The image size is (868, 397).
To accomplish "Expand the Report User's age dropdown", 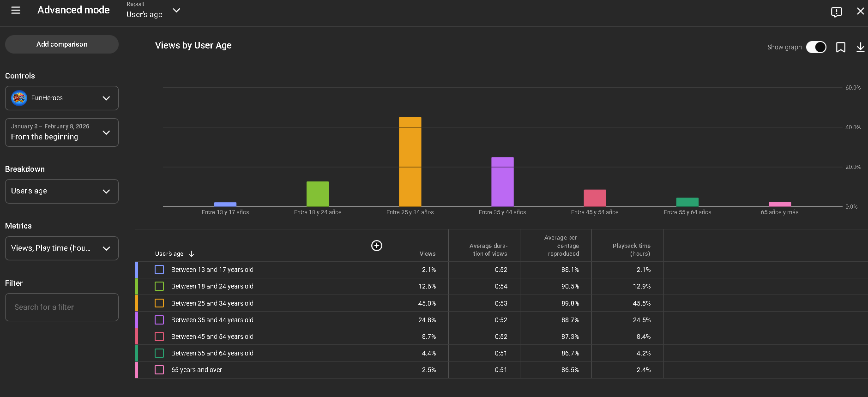I will point(176,11).
